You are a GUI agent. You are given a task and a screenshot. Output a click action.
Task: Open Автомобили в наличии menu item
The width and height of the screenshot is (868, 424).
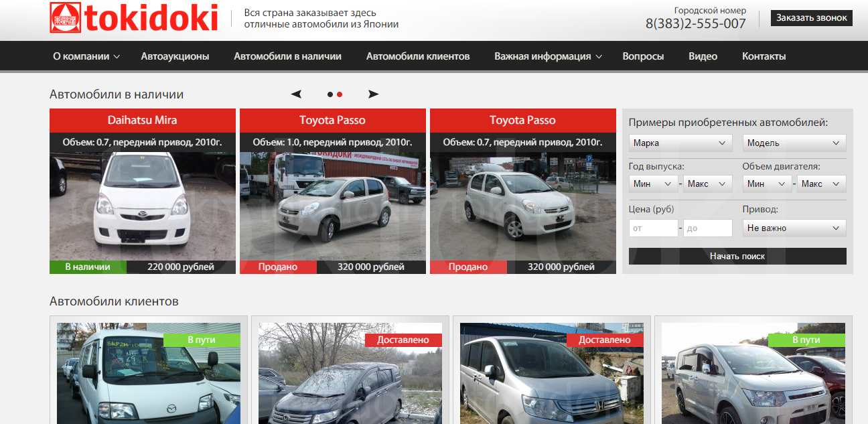pyautogui.click(x=287, y=56)
